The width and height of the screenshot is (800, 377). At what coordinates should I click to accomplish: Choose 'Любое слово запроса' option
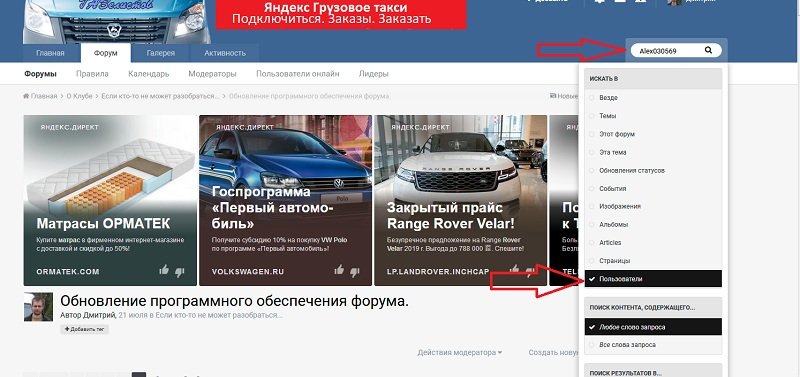point(653,327)
